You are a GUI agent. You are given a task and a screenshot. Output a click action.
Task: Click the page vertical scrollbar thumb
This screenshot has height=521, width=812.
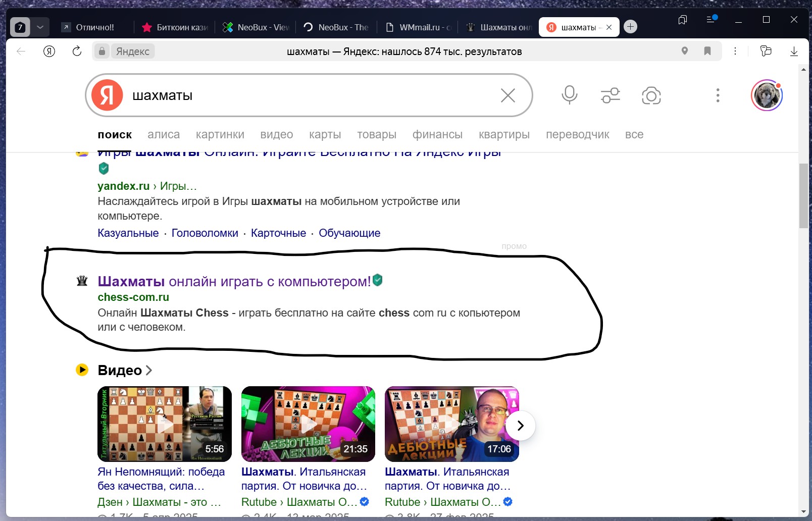click(x=803, y=196)
